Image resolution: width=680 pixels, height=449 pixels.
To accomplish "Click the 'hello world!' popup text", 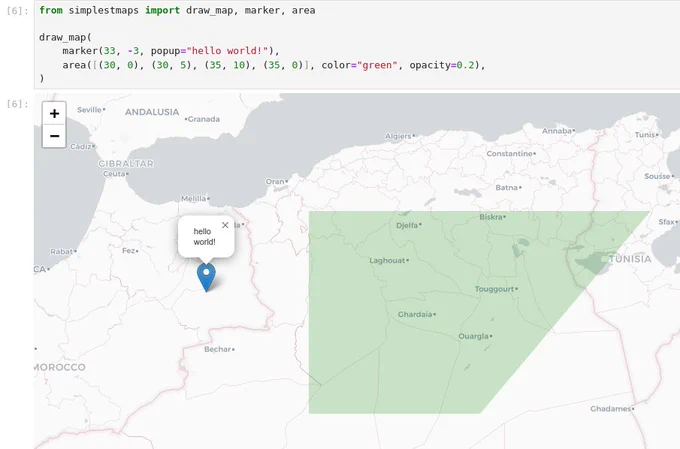I will (x=204, y=237).
